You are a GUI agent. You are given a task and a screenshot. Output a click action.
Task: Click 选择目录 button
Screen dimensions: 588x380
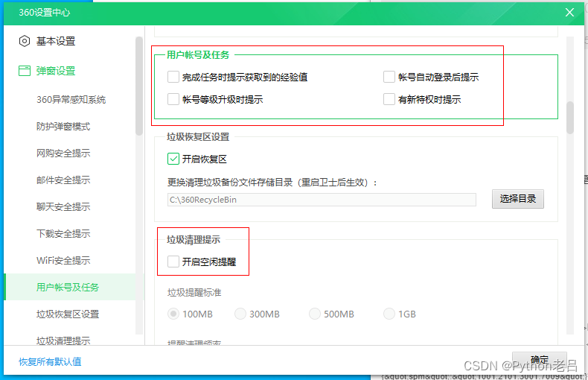pyautogui.click(x=518, y=199)
